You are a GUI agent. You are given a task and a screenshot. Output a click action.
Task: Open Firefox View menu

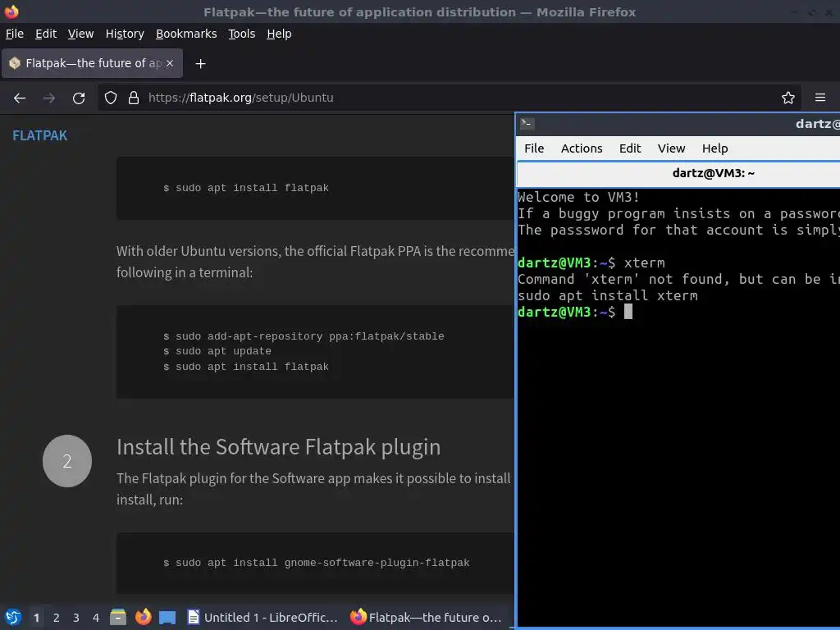coord(81,34)
